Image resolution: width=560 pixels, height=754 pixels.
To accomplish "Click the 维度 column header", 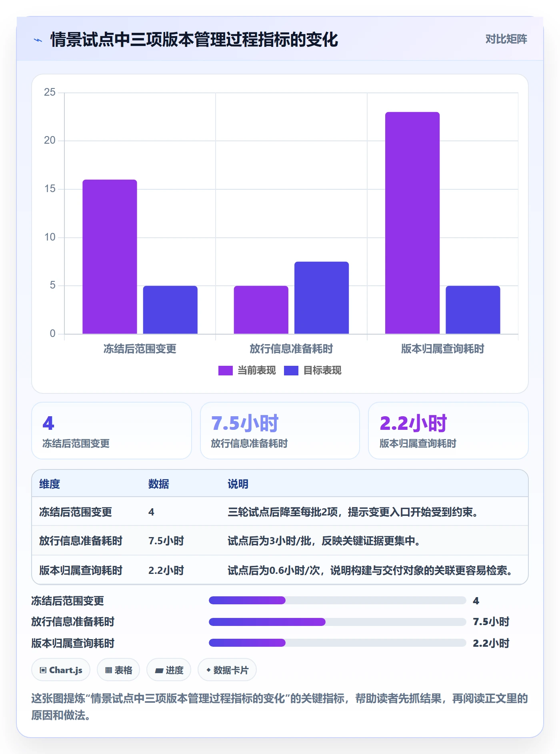I will coord(50,484).
